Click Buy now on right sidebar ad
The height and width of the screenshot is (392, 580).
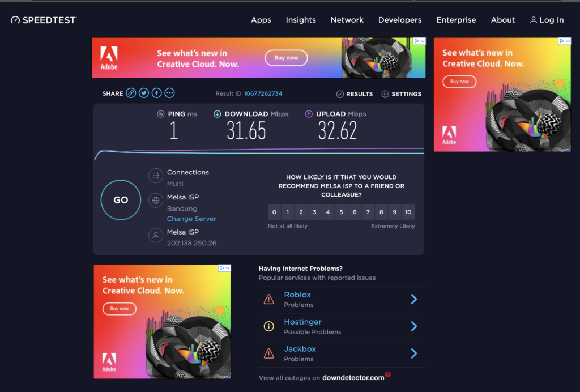tap(459, 82)
